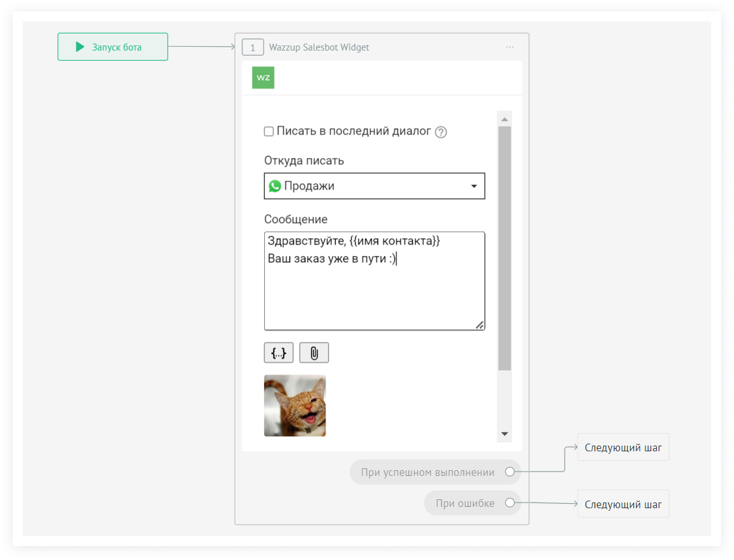Click the step number 1 badge
734x560 pixels.
pyautogui.click(x=252, y=47)
